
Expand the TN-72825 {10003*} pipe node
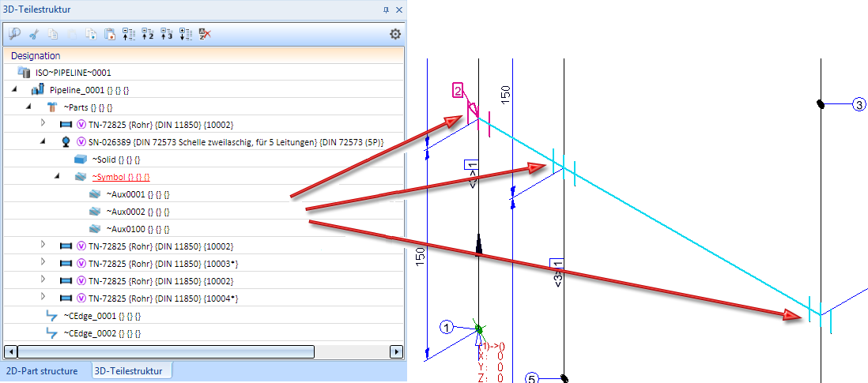[43, 262]
